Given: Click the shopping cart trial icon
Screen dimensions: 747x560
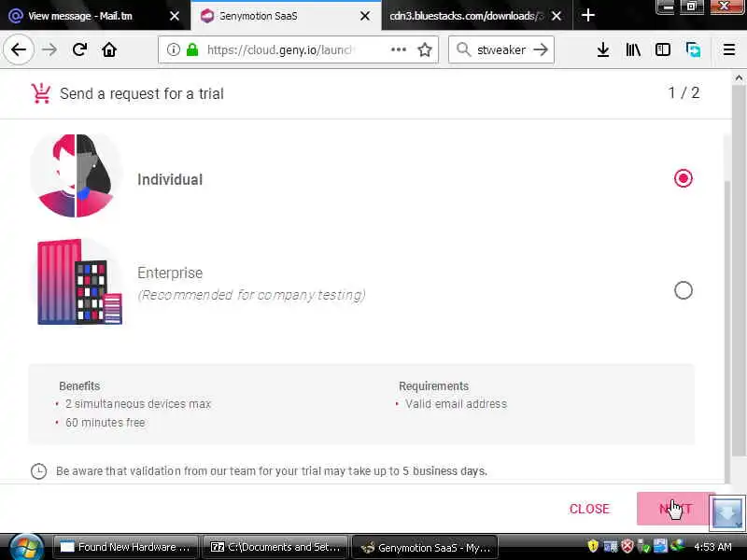Looking at the screenshot, I should (x=41, y=93).
